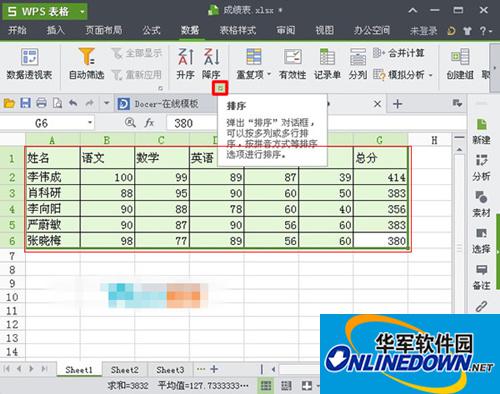Open the 开始 ribbon tab

(17, 30)
